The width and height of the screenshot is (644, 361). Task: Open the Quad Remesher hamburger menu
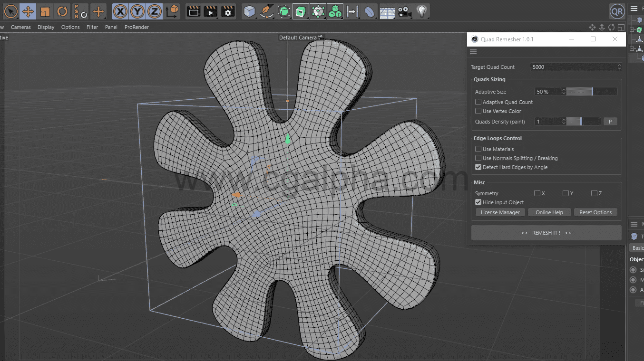click(x=473, y=51)
